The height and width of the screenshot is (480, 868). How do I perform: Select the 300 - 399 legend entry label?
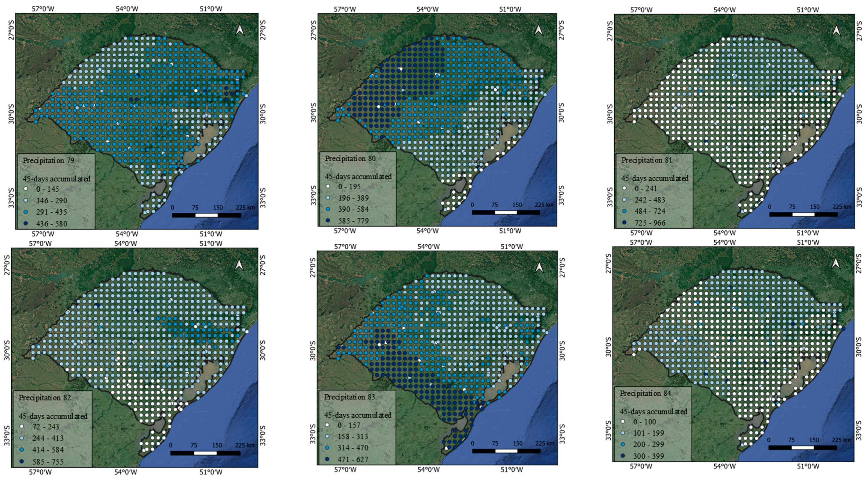click(648, 456)
